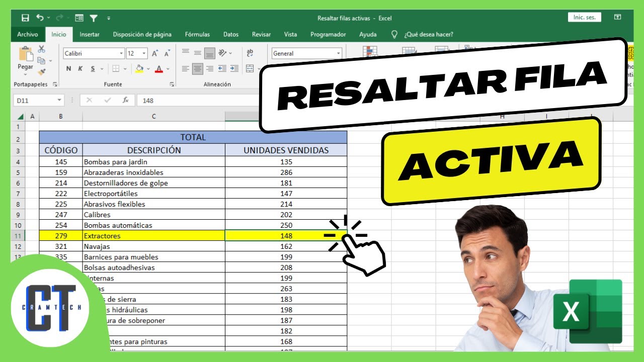The image size is (644, 362).
Task: Open the General number format dropdown
Action: [x=339, y=53]
